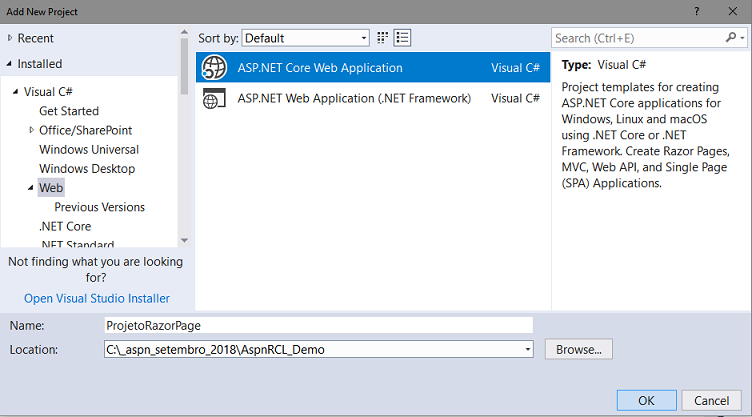Click the OK button
The image size is (752, 417).
tap(646, 400)
